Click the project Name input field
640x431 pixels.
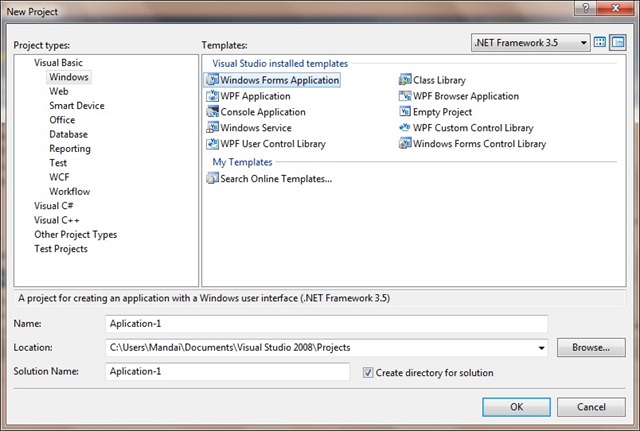point(327,324)
